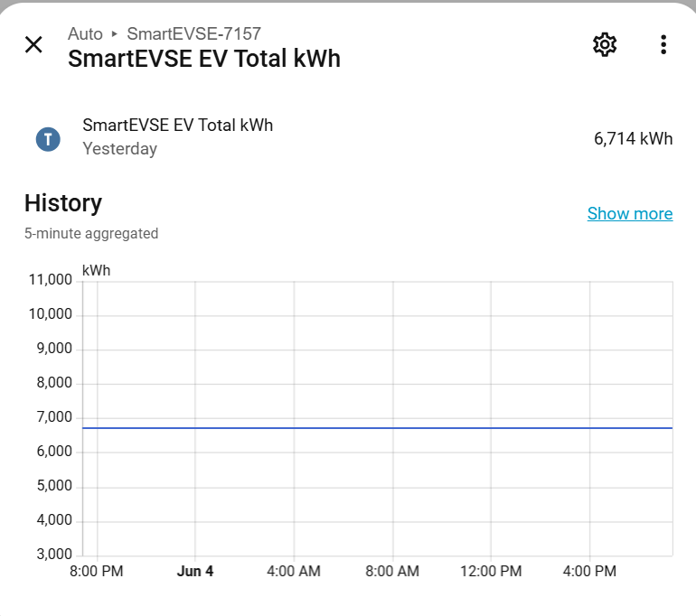The height and width of the screenshot is (616, 696).
Task: Click the '12:00 PM' axis label
Action: point(491,571)
